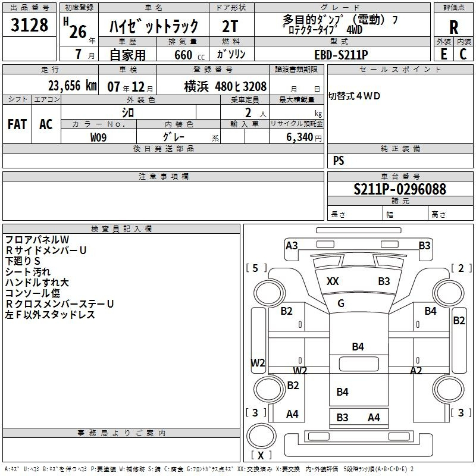Viewport: 476px width, 476px height.
Task: Select the inspector note 下廻りS
Action: click(23, 261)
